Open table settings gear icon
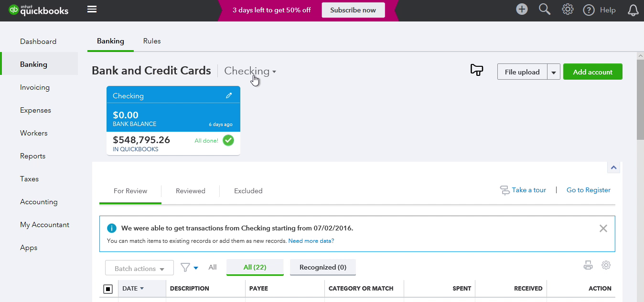 pyautogui.click(x=606, y=265)
